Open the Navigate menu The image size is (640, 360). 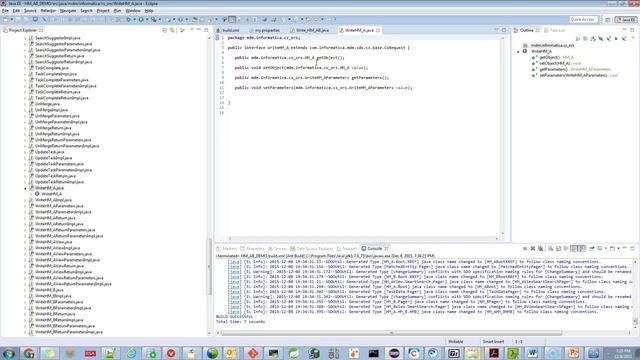coord(68,11)
